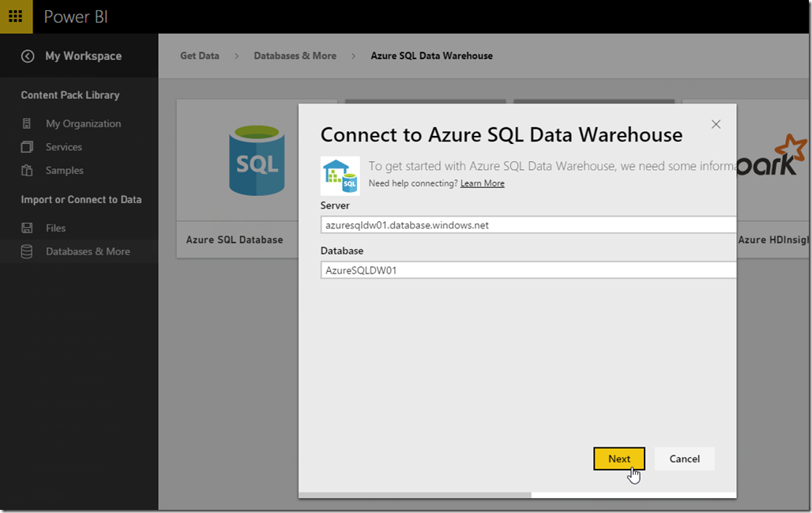Screen dimensions: 812x513
Task: Click the Databases cylinder icon in sidebar
Action: point(27,251)
